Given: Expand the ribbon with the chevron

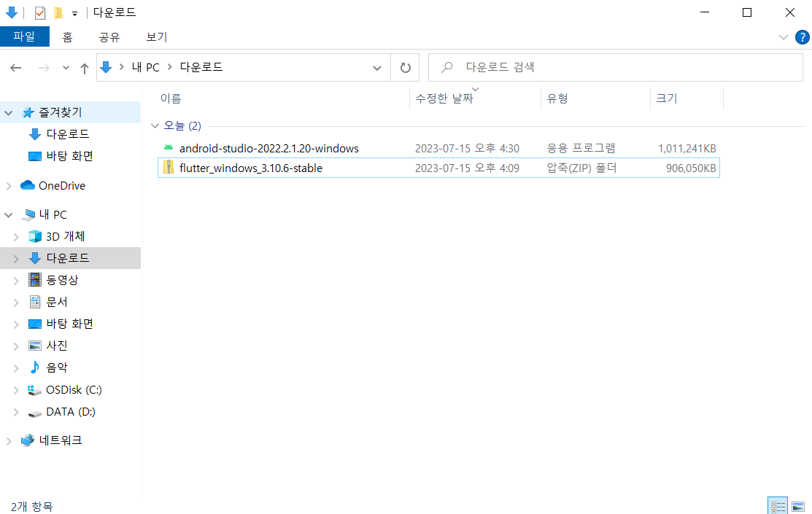Looking at the screenshot, I should (783, 37).
